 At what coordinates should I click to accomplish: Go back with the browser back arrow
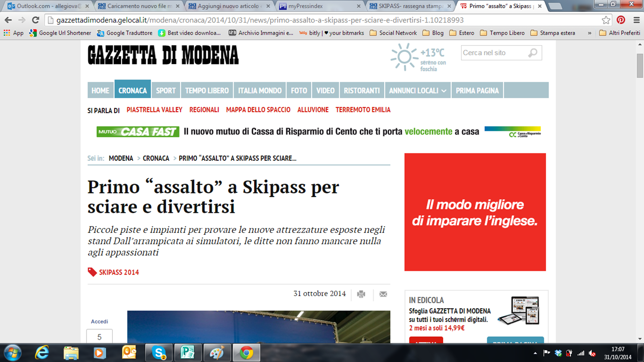tap(8, 20)
